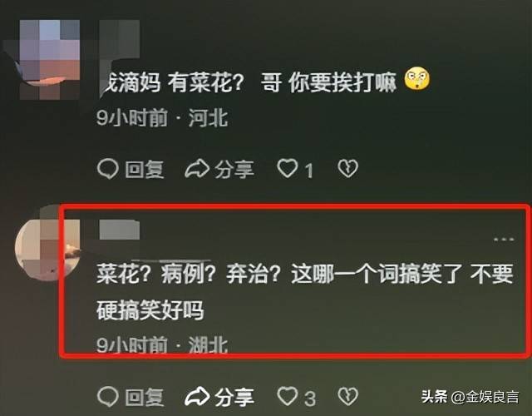Viewport: 532px width, 416px height.
Task: Open the three-dot menu on the 湖北 comment
Action: 504,240
